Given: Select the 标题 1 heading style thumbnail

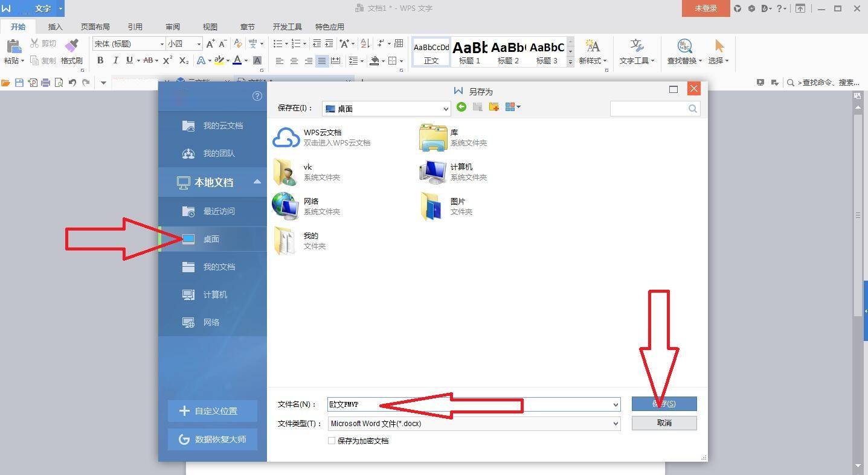Looking at the screenshot, I should [470, 52].
